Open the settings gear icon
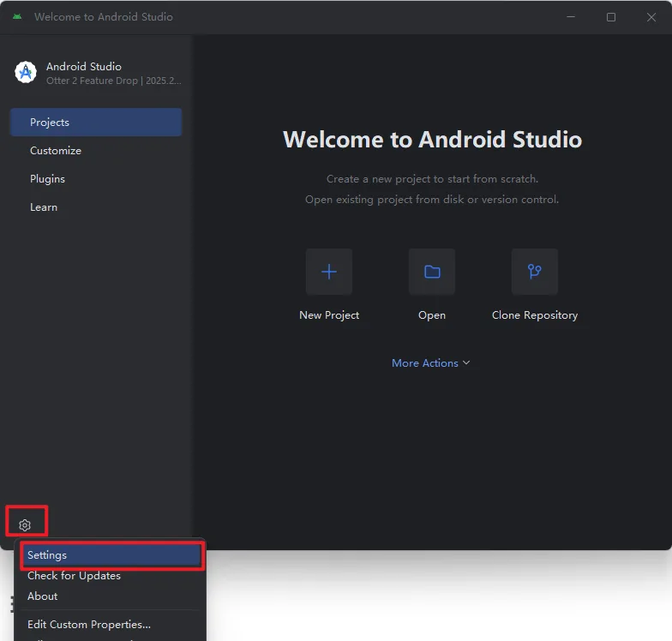 pyautogui.click(x=25, y=524)
